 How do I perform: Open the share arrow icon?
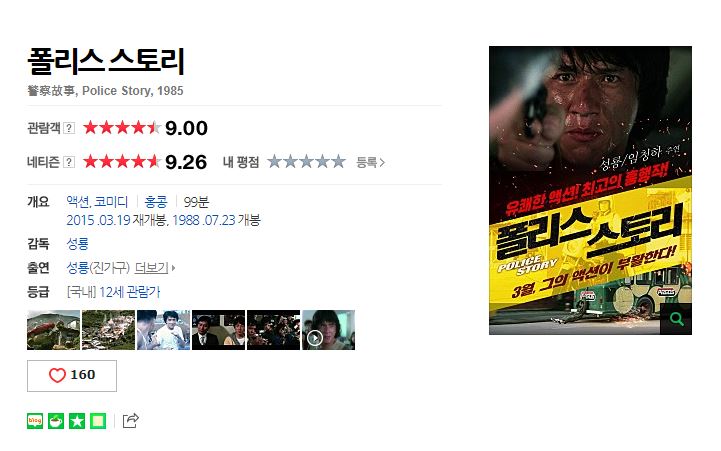131,421
